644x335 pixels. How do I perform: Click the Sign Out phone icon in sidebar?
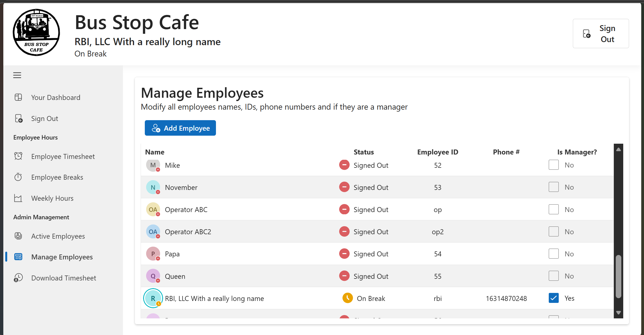(18, 118)
